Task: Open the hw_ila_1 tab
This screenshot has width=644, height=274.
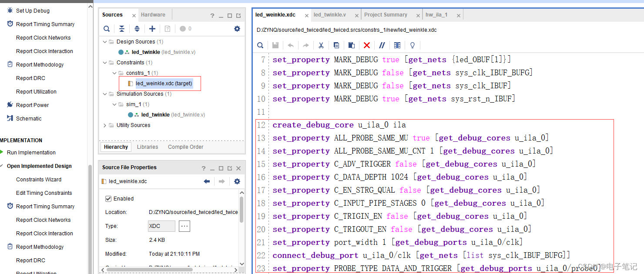Action: click(436, 15)
